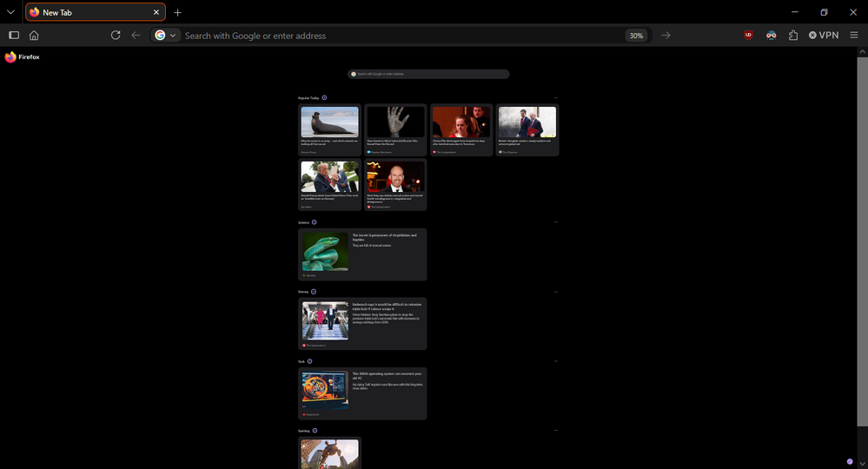Focus the address bar search field
Image resolution: width=868 pixels, height=469 pixels.
(403, 36)
